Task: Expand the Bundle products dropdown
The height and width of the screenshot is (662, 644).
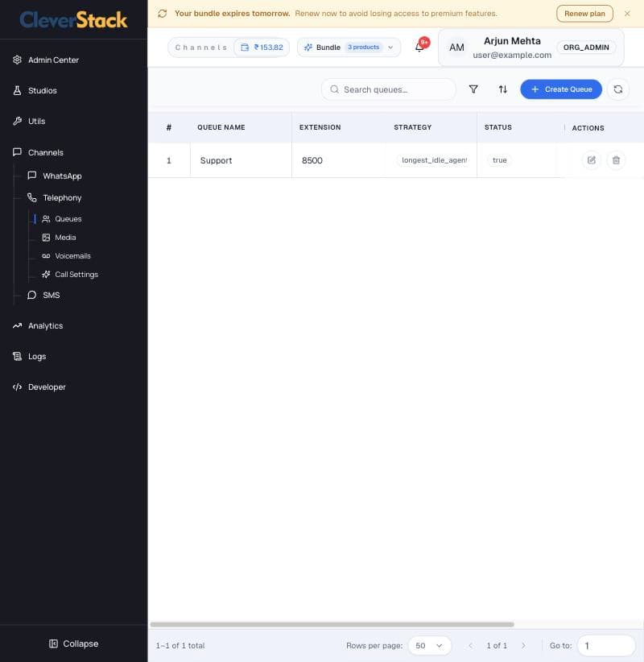Action: (349, 48)
